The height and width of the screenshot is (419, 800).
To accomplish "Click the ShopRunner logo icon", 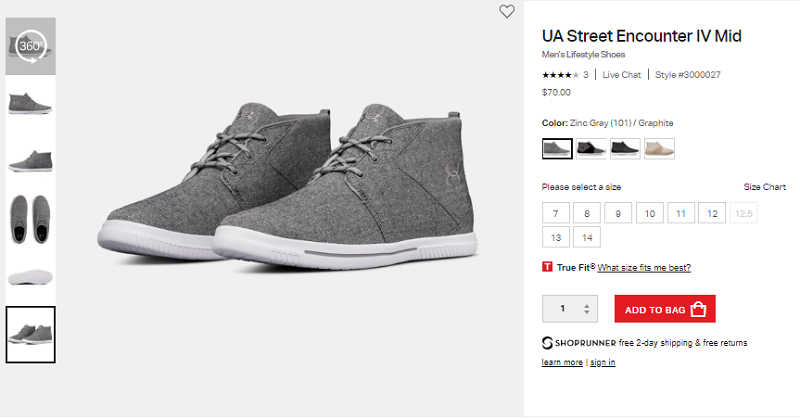I will point(547,343).
